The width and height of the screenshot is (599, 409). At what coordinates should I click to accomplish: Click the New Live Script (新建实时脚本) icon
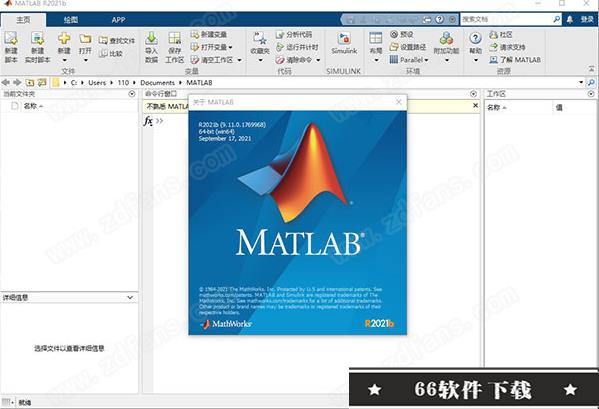coord(37,39)
